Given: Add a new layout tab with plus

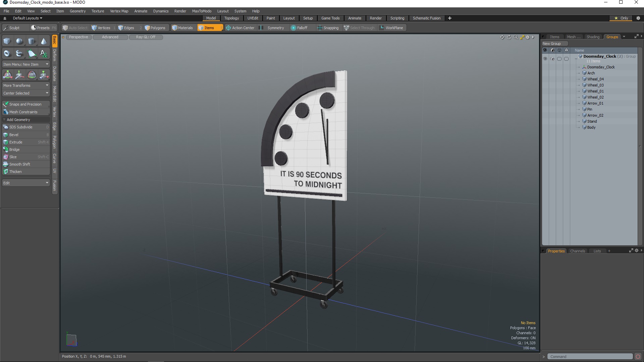Looking at the screenshot, I should pos(450,18).
